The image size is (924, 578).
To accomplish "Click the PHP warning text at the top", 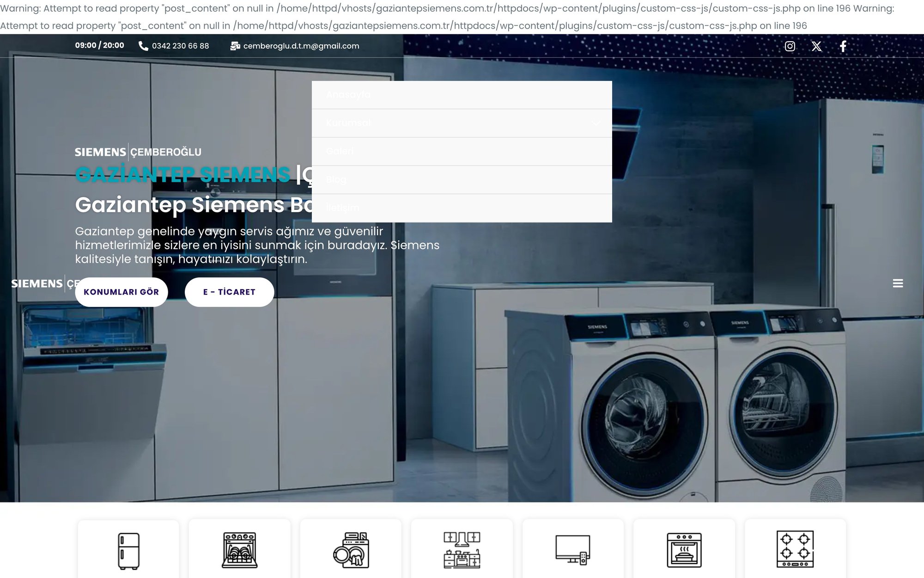I will pos(447,17).
